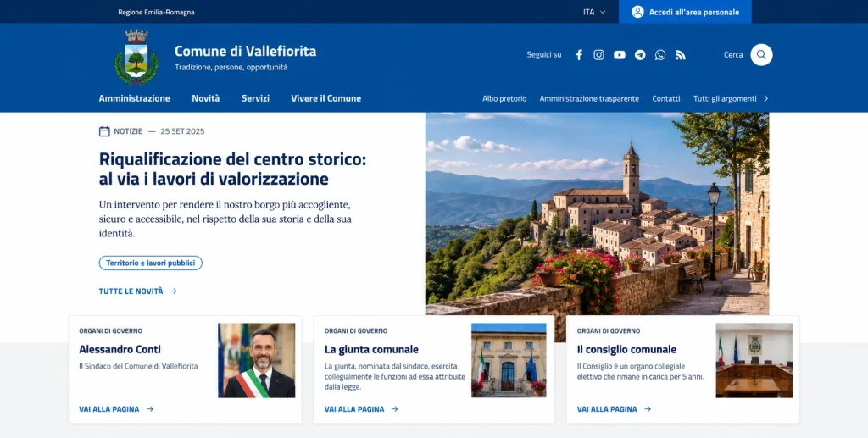The height and width of the screenshot is (438, 868).
Task: Click arrow next to TUTTE LE NOVITÀ
Action: (x=173, y=291)
